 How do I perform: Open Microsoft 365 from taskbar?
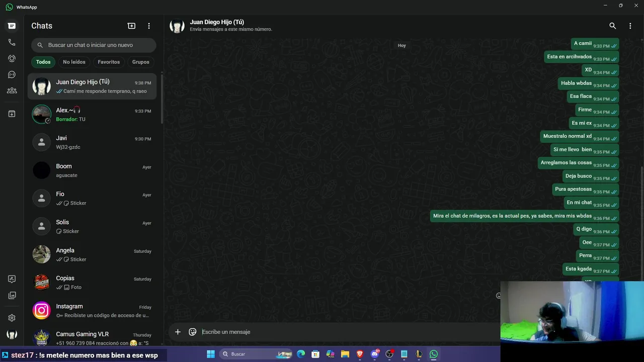330,354
